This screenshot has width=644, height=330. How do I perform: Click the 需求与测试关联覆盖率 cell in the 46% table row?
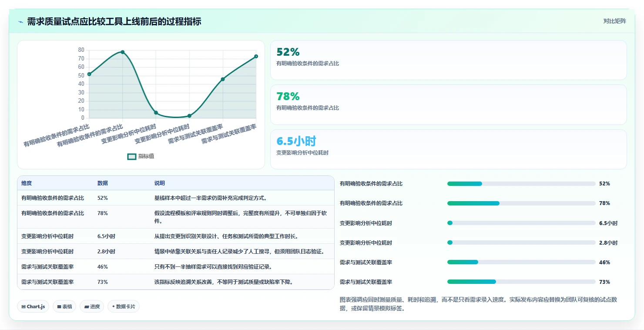(47, 267)
